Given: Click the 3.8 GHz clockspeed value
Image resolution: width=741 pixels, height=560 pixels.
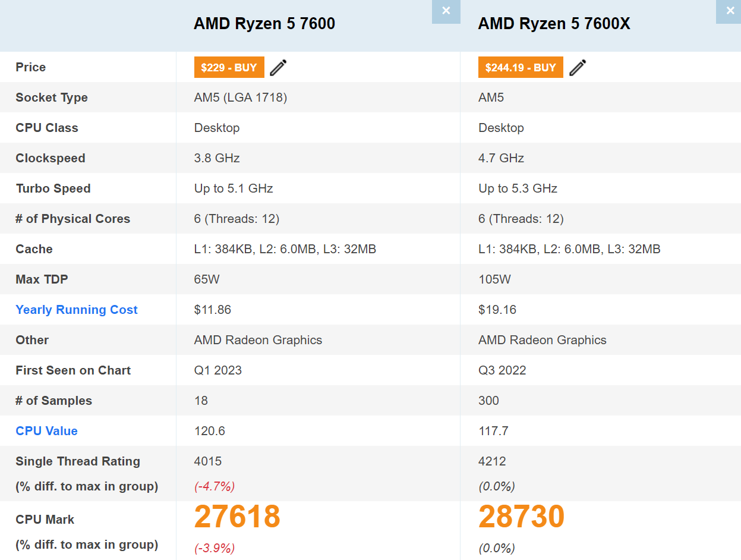Looking at the screenshot, I should click(217, 158).
